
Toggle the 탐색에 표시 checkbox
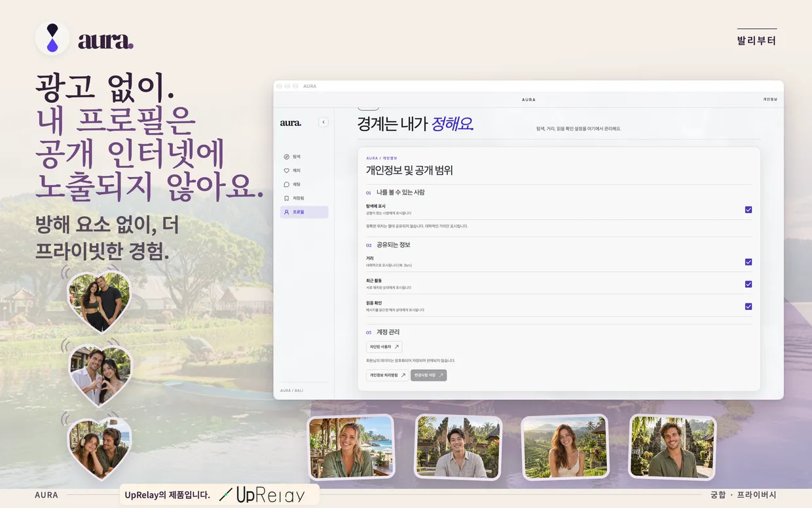point(748,210)
